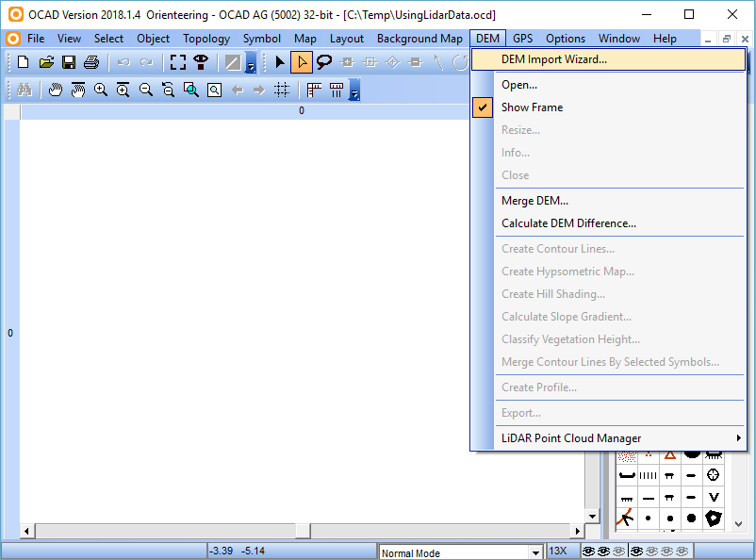This screenshot has height=560, width=756.
Task: Click the right ruler guides icon
Action: pyautogui.click(x=337, y=90)
